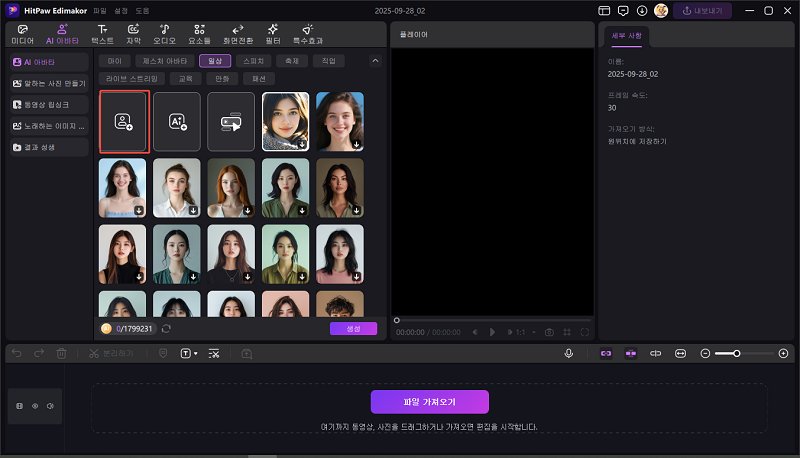Select the AI 아바타 top toolbar tab
The width and height of the screenshot is (800, 458).
click(x=62, y=34)
